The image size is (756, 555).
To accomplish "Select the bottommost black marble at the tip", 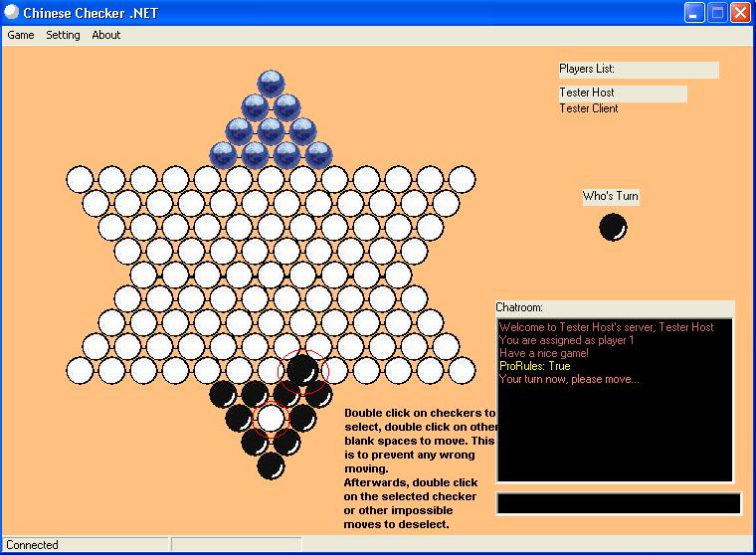I will coord(271,465).
